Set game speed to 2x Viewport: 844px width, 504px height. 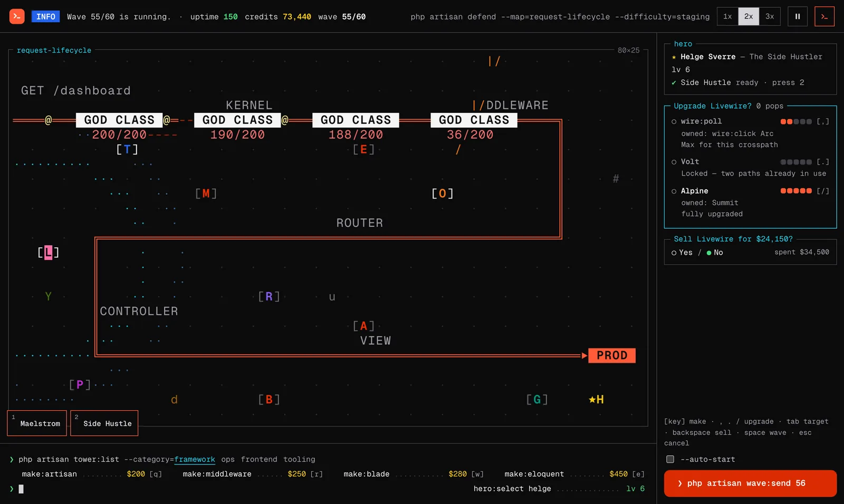tap(749, 16)
